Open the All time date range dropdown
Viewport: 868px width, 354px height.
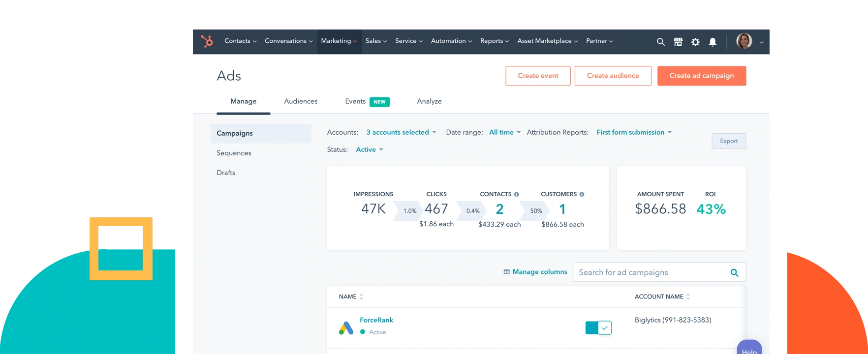505,132
